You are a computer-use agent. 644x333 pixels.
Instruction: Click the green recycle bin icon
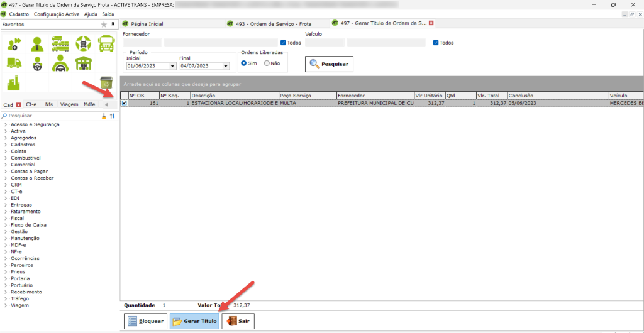click(106, 83)
